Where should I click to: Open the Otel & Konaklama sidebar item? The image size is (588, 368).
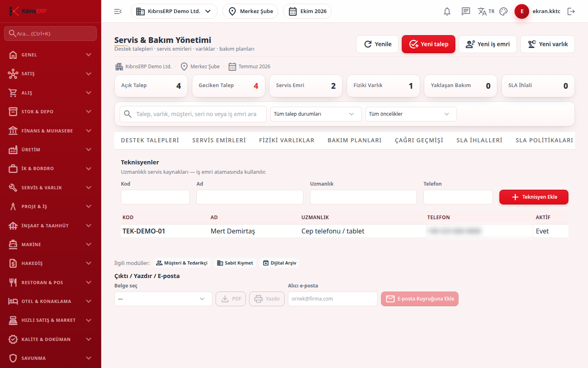50,301
